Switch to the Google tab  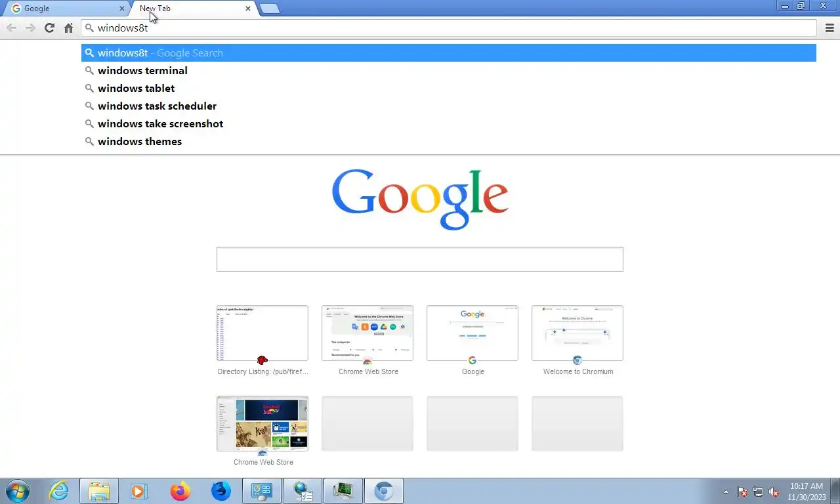[x=66, y=9]
